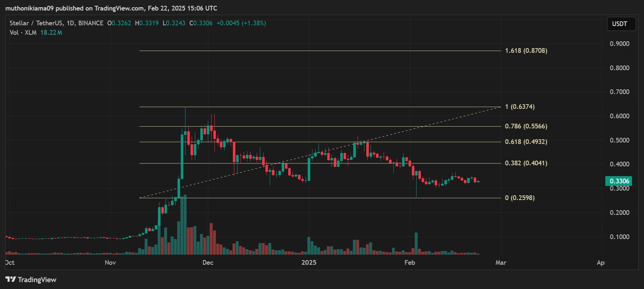644x289 pixels.
Task: Click the Mar label on time axis
Action: (x=501, y=263)
